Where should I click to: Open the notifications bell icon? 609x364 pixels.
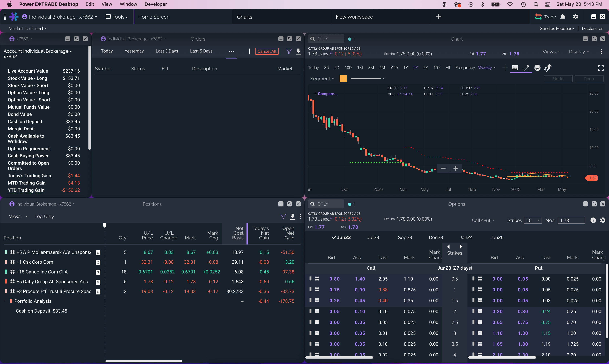pos(563,17)
